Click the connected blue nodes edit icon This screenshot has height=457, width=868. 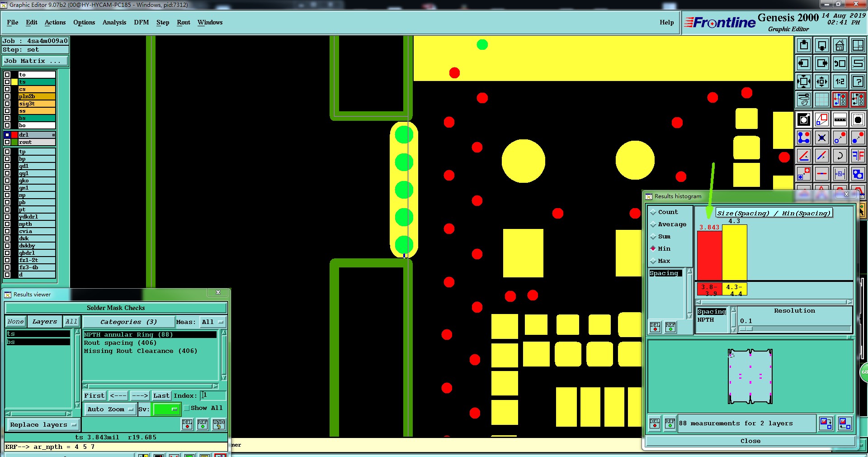804,138
